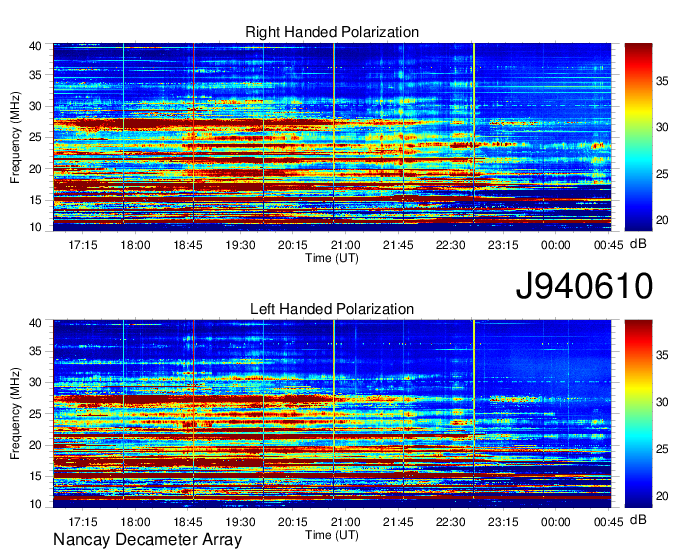Click the 21:00 tick label under top plot
Screen dimensions: 680x552
tap(346, 245)
